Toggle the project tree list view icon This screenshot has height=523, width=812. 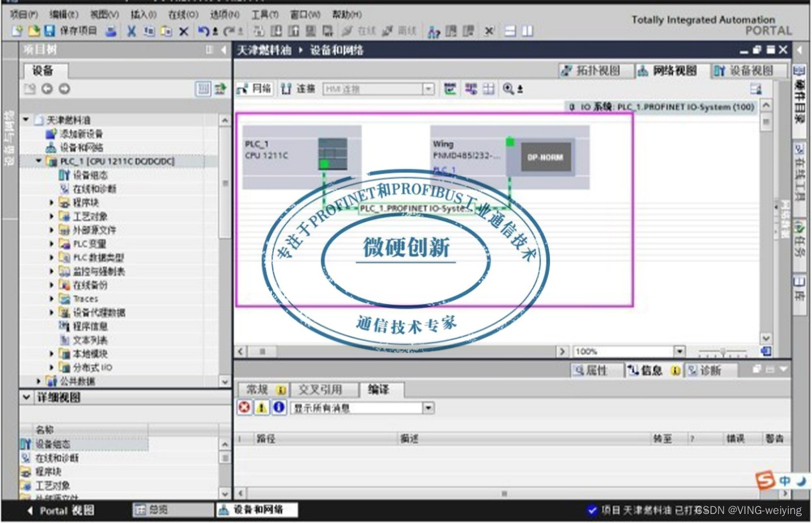(203, 90)
